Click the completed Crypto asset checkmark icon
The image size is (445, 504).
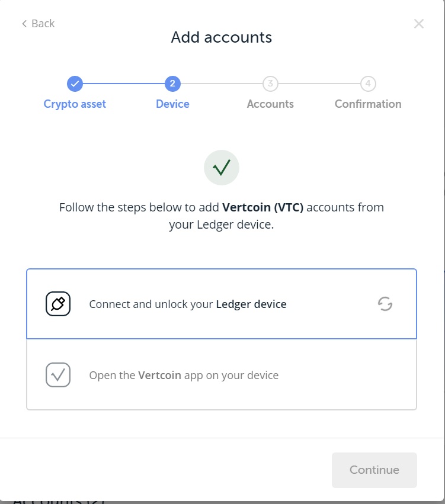pos(75,84)
